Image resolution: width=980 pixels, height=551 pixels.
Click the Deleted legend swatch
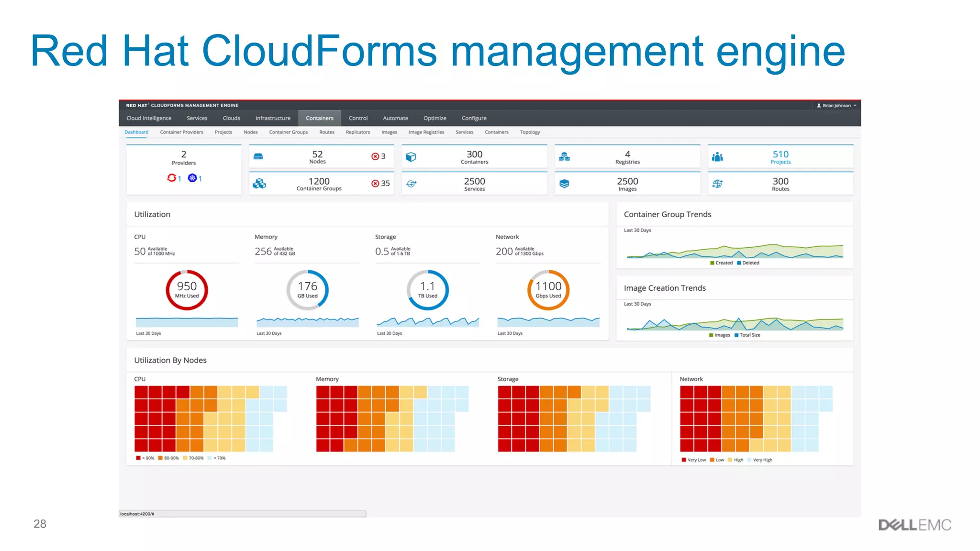click(739, 263)
